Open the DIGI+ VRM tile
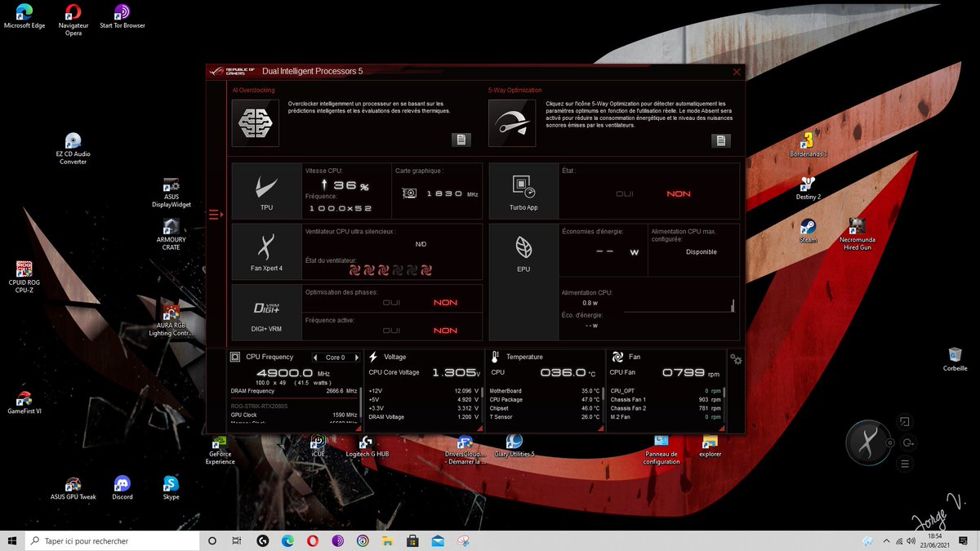 point(266,312)
